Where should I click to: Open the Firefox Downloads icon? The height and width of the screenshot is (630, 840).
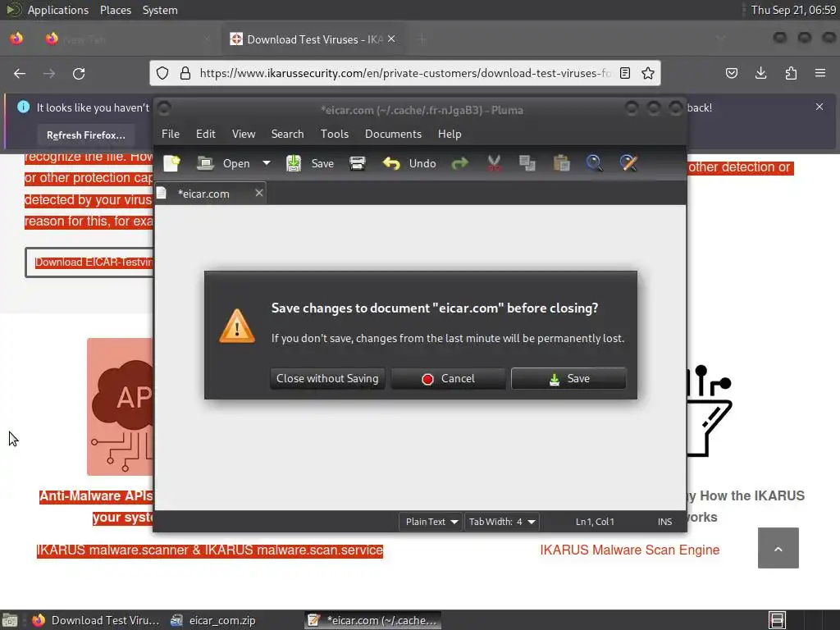[x=760, y=73]
